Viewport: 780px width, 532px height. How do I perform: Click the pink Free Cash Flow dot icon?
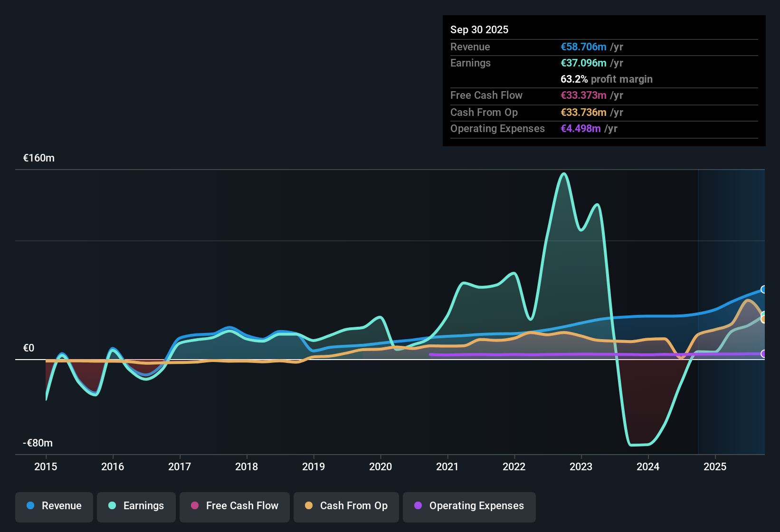click(x=194, y=506)
